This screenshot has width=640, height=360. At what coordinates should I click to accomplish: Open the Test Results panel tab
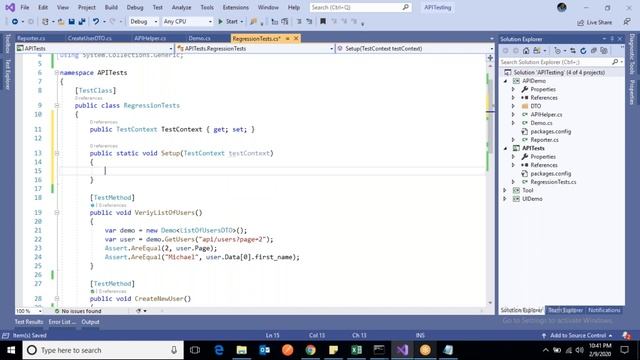point(29,322)
